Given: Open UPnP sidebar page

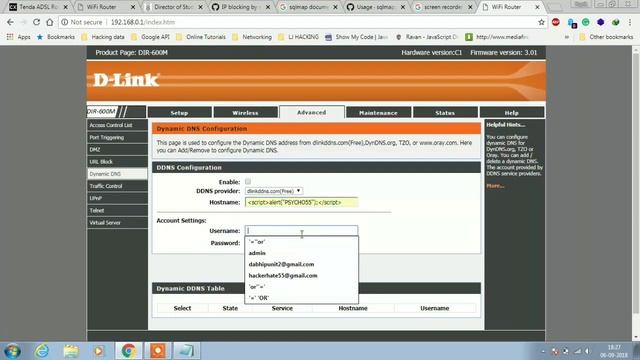Looking at the screenshot, I should [117, 198].
